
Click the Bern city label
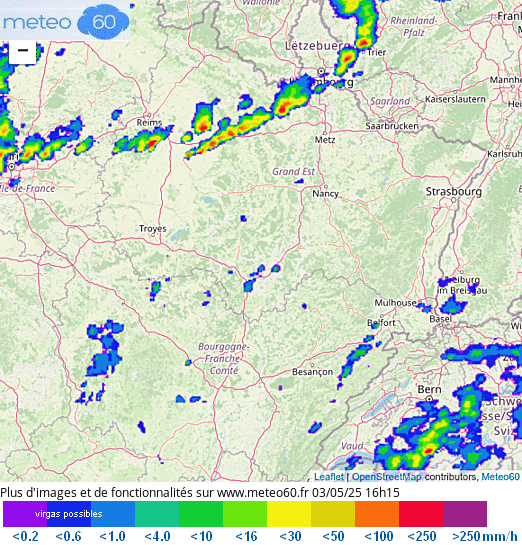(x=429, y=389)
